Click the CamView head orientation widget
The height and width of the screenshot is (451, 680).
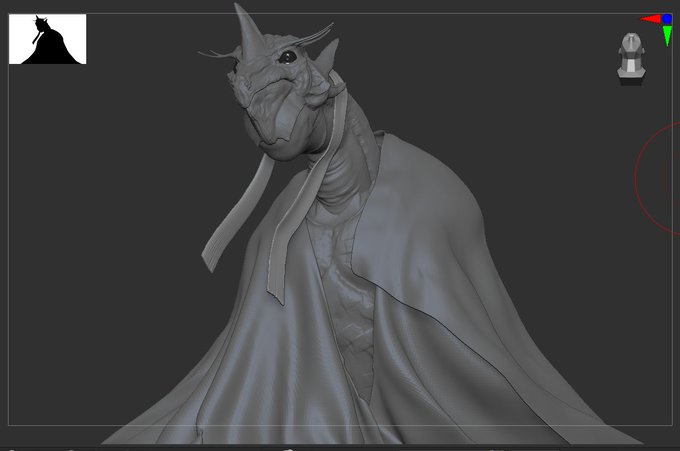coord(631,57)
